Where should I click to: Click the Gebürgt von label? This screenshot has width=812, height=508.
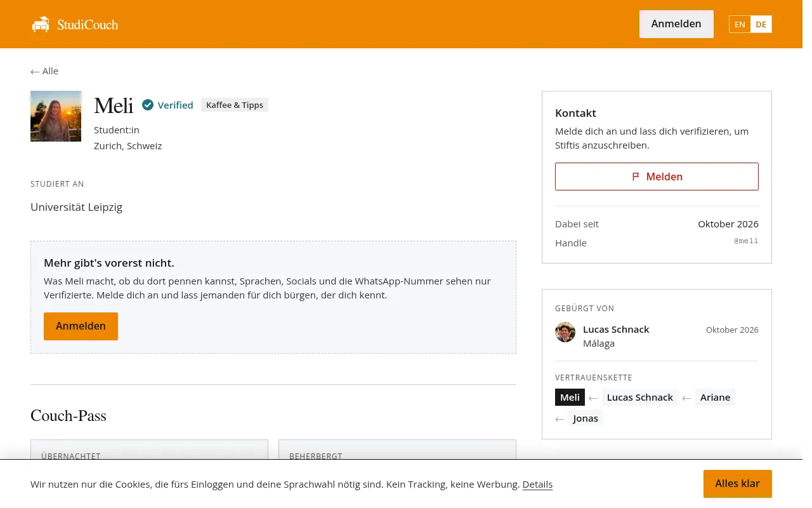(x=584, y=308)
